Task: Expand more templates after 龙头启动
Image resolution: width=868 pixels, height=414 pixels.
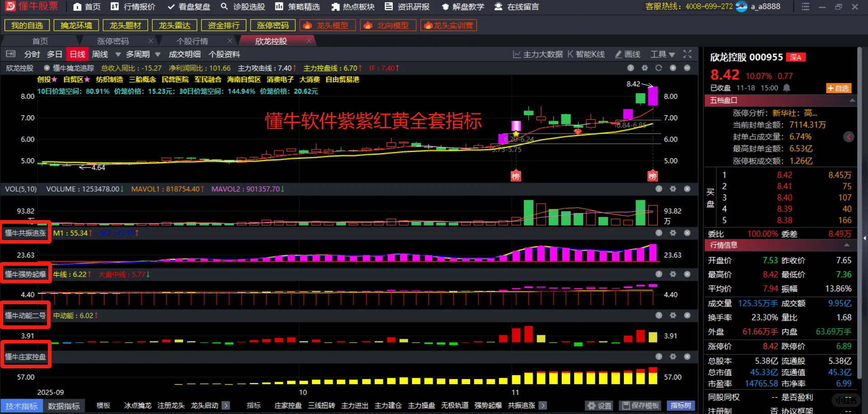Action: 226,405
